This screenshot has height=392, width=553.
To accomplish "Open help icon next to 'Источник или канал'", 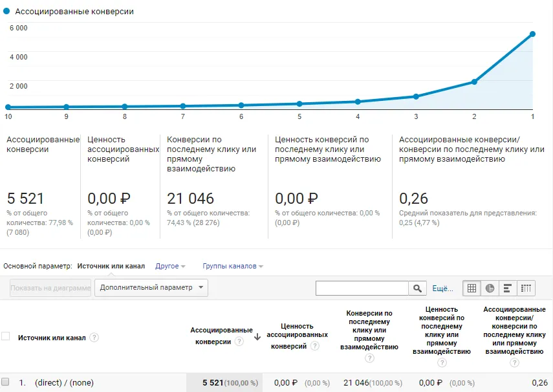I will click(x=94, y=338).
